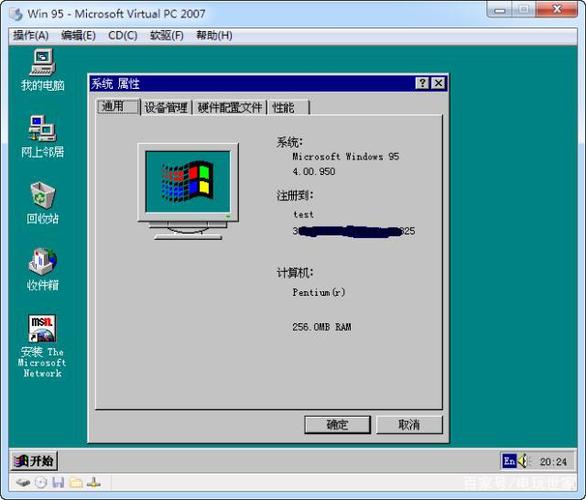Viewport: 586px width, 500px height.
Task: Click the Virtual PC window title bar icon
Action: click(x=16, y=14)
